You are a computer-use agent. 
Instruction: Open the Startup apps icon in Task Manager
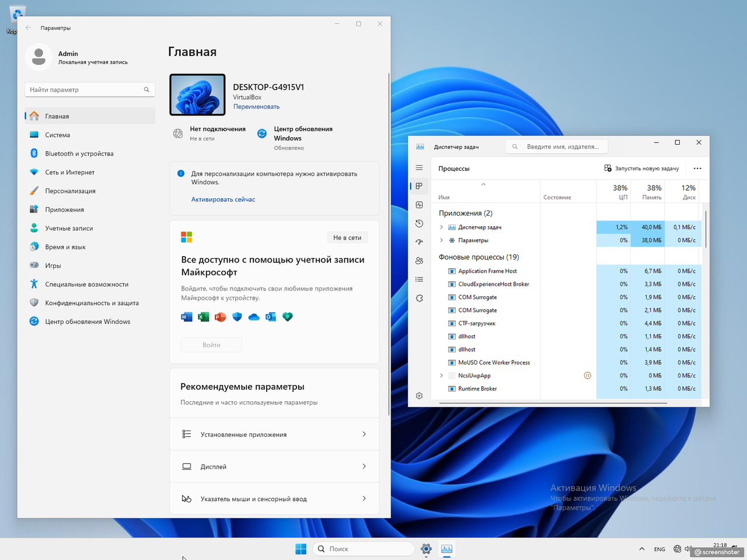click(419, 242)
